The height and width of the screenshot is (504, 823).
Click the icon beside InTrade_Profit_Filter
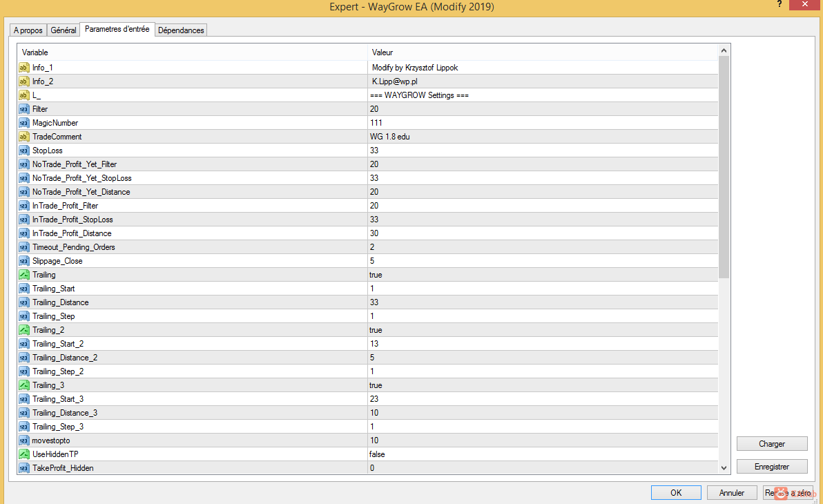pyautogui.click(x=23, y=206)
